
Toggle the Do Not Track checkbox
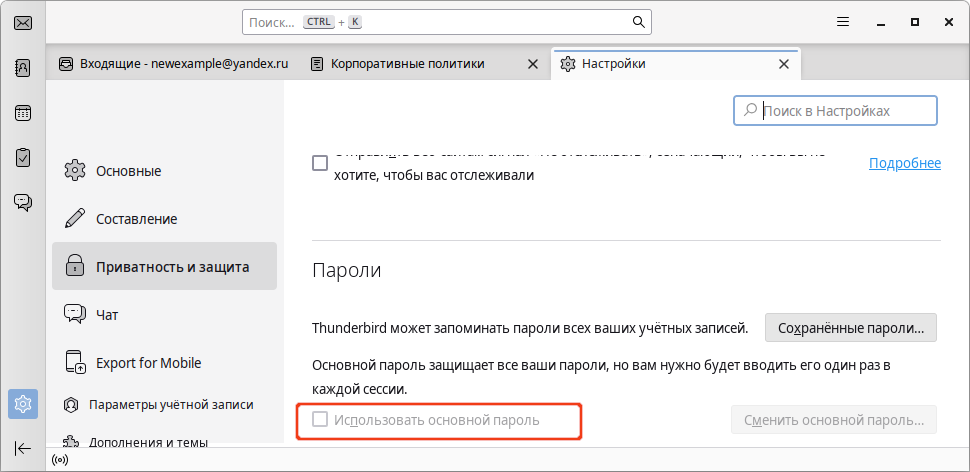tap(320, 163)
